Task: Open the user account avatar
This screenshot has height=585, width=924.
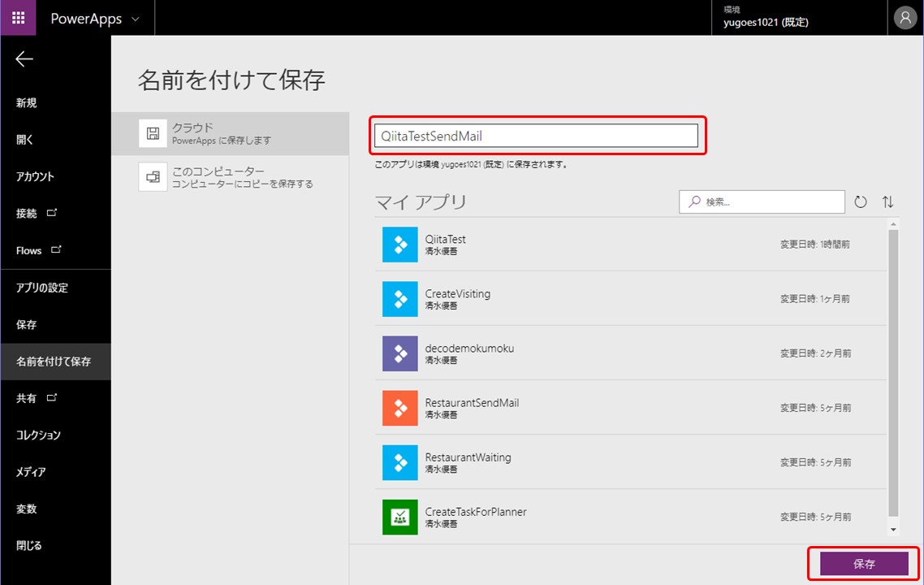Action: click(x=905, y=17)
